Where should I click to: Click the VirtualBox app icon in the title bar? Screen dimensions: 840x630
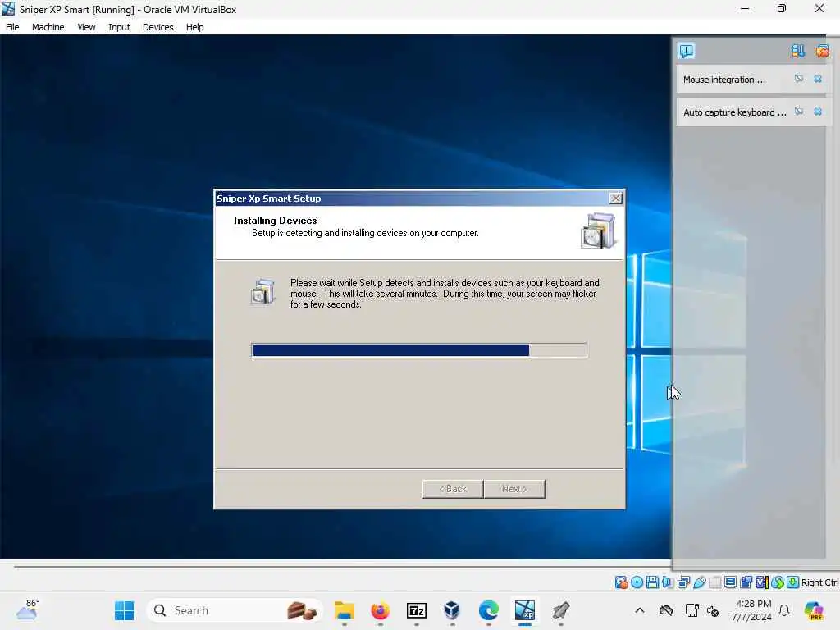tap(8, 8)
